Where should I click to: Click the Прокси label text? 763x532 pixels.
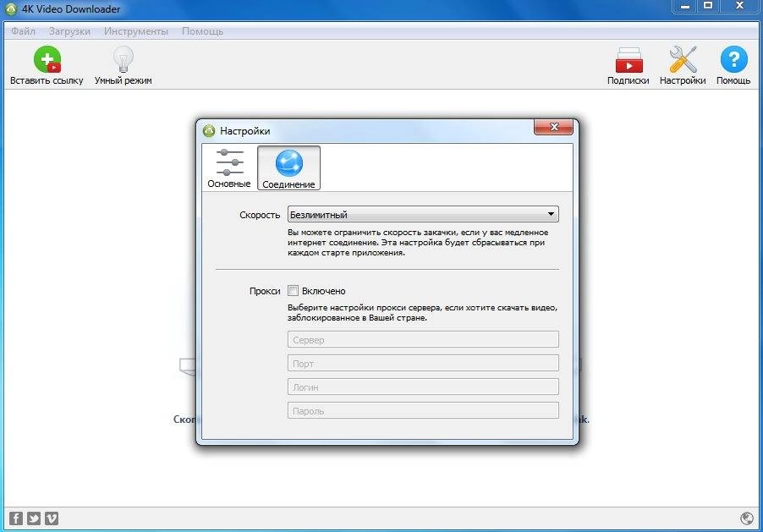[x=265, y=291]
